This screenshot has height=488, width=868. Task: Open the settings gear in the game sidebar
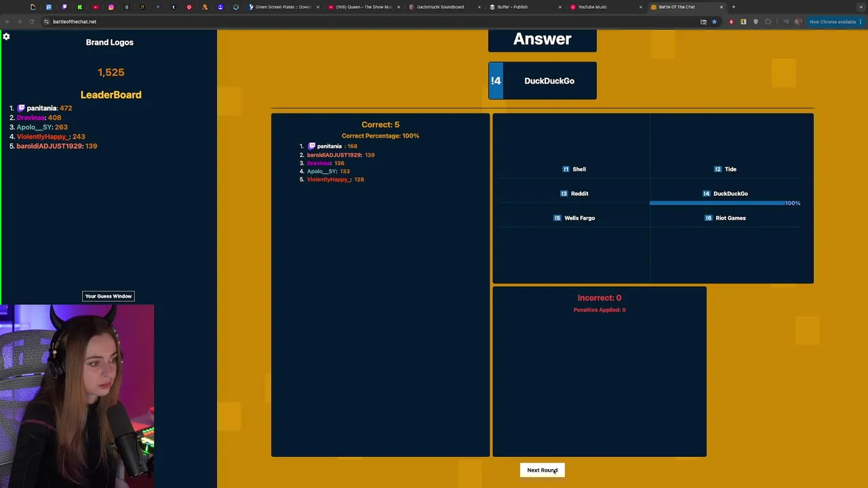[x=6, y=37]
